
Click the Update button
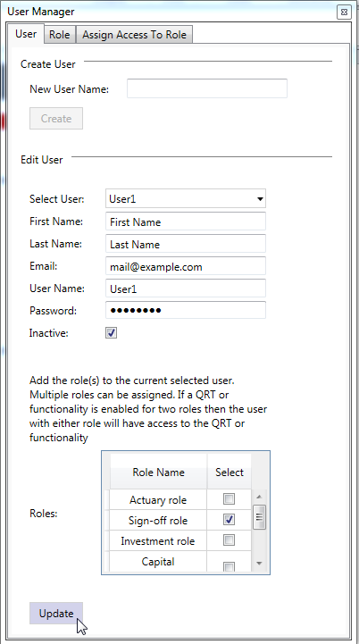[x=56, y=614]
